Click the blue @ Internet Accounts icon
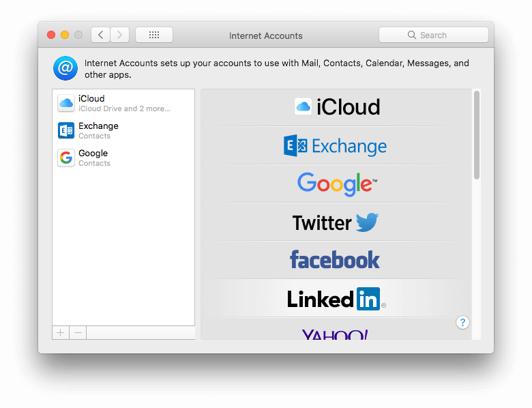 point(65,68)
